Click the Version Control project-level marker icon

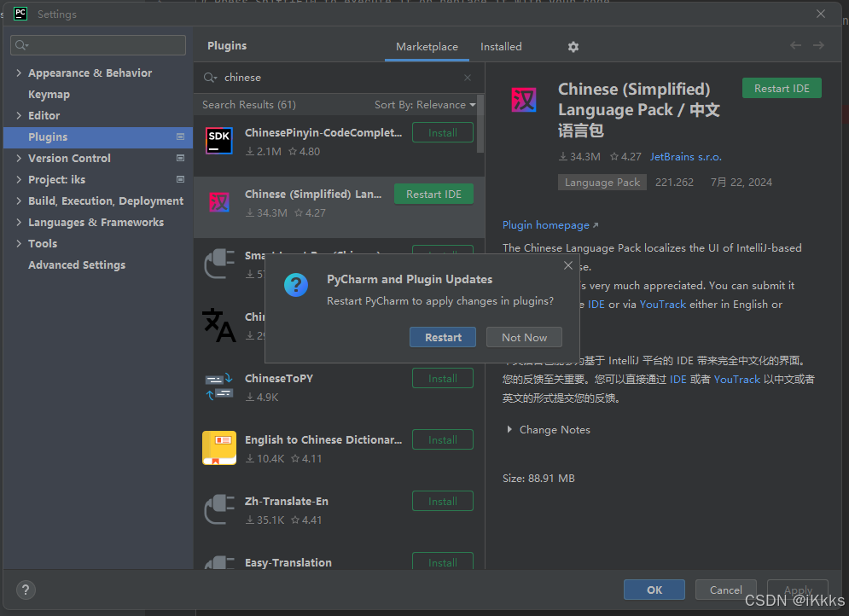click(181, 158)
